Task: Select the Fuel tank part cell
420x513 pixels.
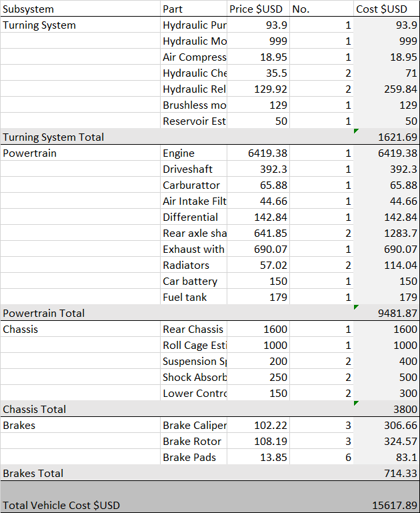Action: tap(193, 297)
